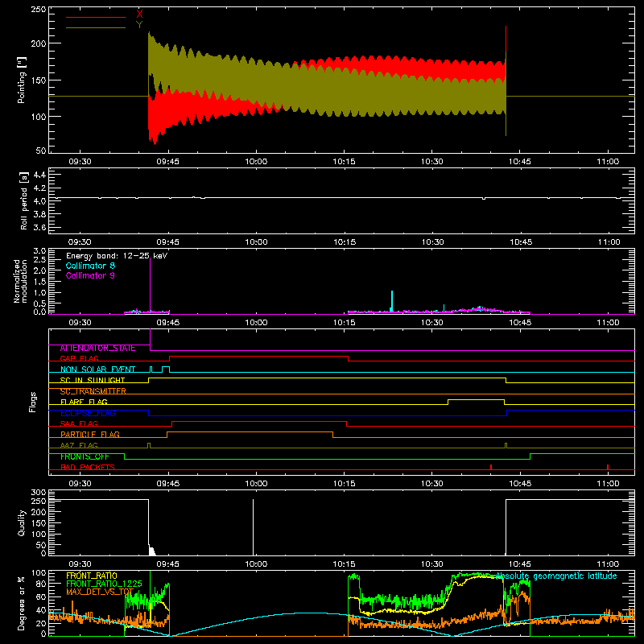Click the tall magenta Collimator 9 modulation spike
This screenshot has height=644, width=644.
[x=151, y=286]
